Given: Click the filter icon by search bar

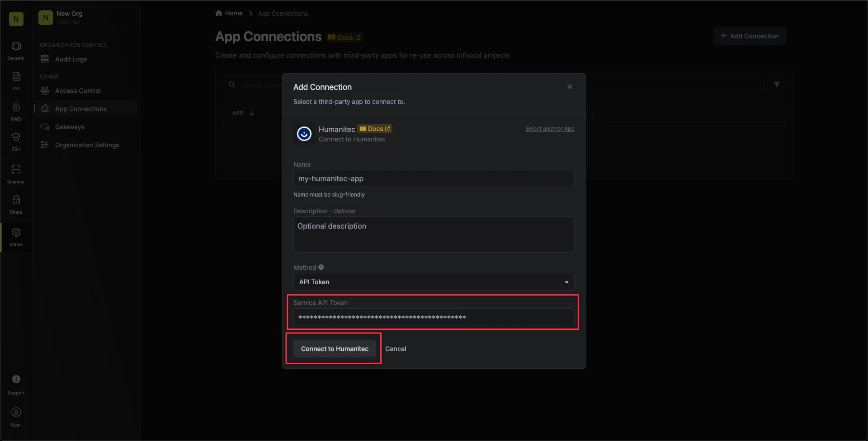Looking at the screenshot, I should 776,84.
